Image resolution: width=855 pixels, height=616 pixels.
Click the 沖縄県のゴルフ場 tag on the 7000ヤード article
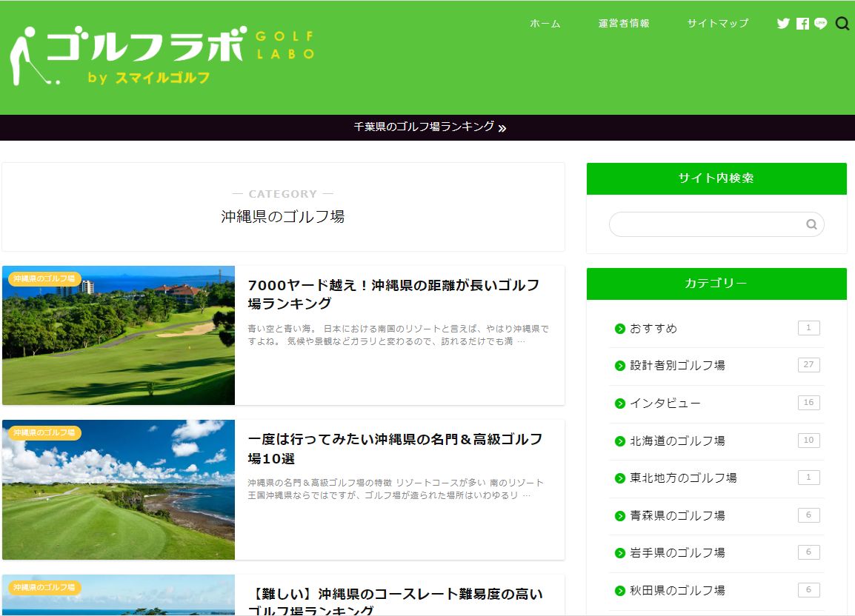[x=44, y=278]
